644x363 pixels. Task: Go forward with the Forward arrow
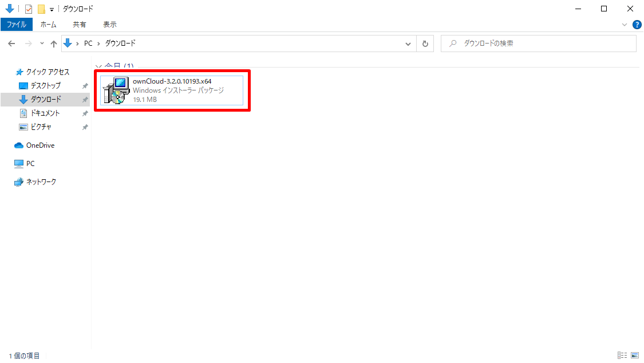coord(29,44)
